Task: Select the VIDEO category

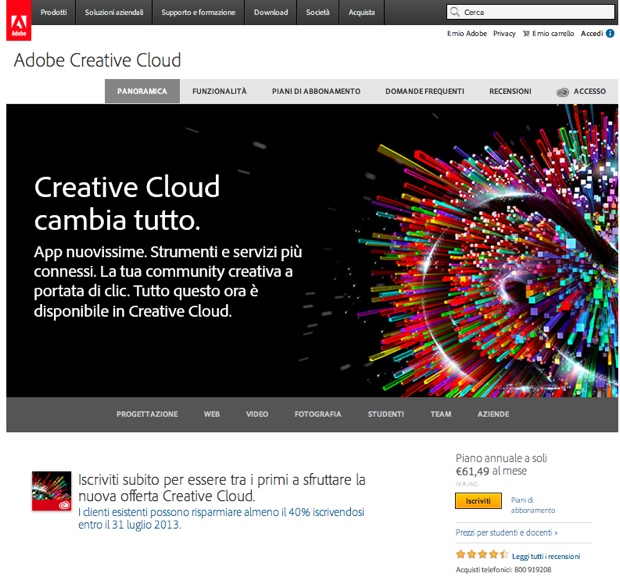Action: coord(257,414)
